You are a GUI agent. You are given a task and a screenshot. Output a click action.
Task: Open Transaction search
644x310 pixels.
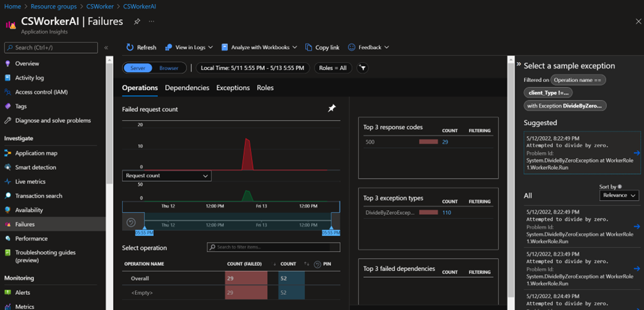(38, 196)
